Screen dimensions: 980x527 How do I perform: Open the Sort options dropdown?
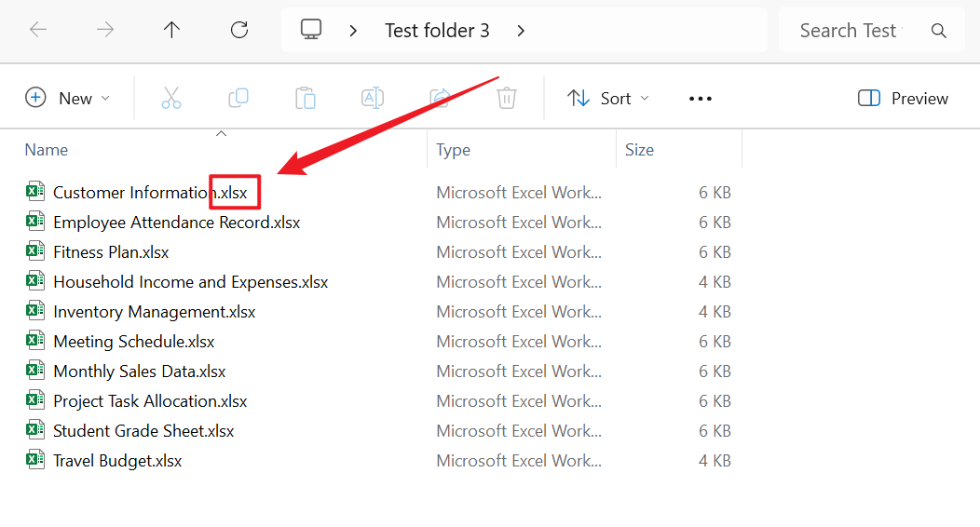tap(608, 98)
